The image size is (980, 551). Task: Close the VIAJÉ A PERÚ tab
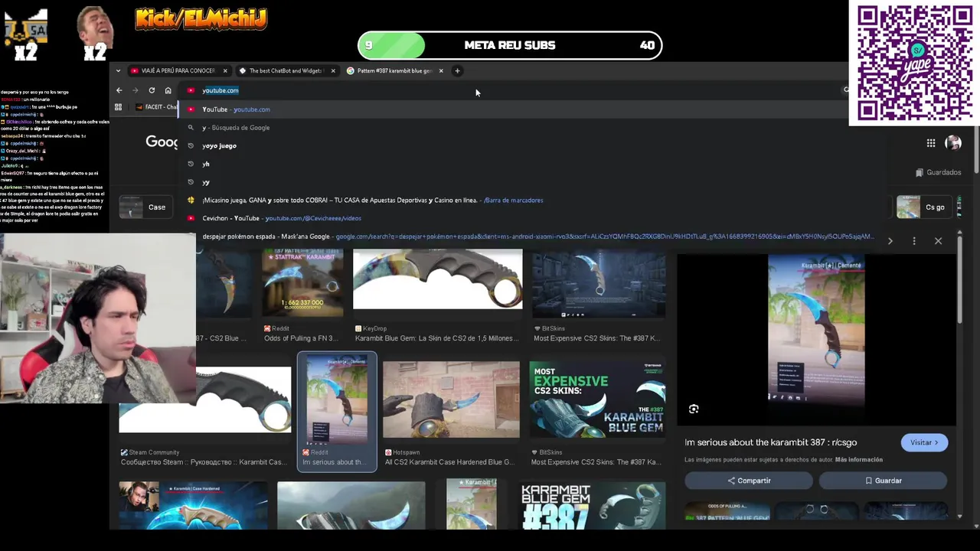[224, 71]
